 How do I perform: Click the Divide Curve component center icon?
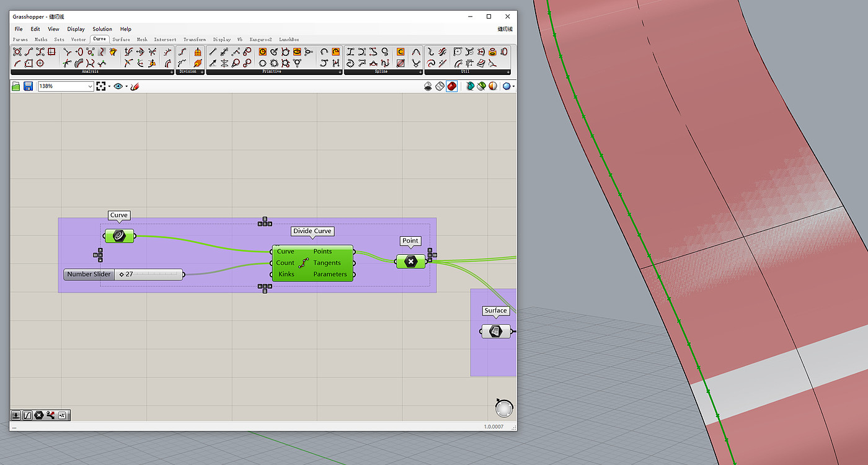[304, 263]
